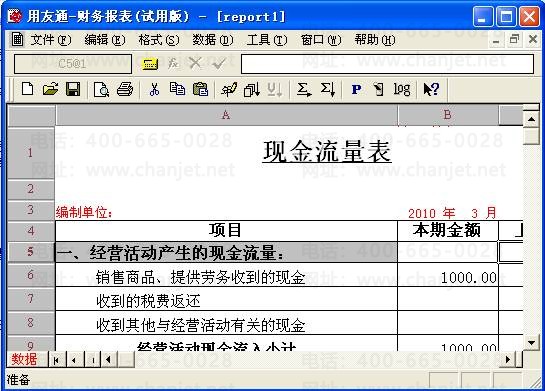
Task: Click the log toolbar icon
Action: point(402,89)
